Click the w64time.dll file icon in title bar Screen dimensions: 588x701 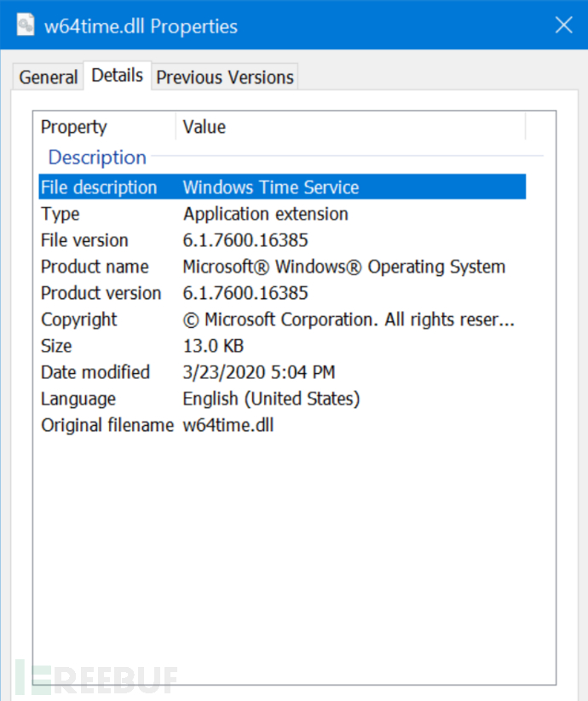(x=26, y=25)
